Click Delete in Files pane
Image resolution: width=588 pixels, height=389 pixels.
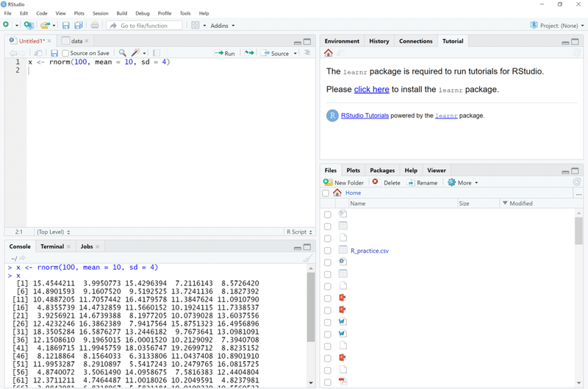(x=387, y=182)
